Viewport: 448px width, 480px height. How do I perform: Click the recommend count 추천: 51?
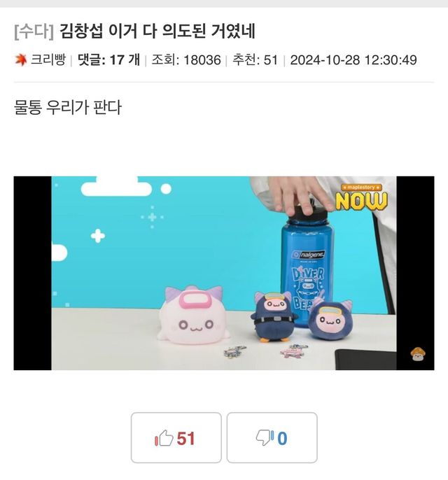[255, 60]
